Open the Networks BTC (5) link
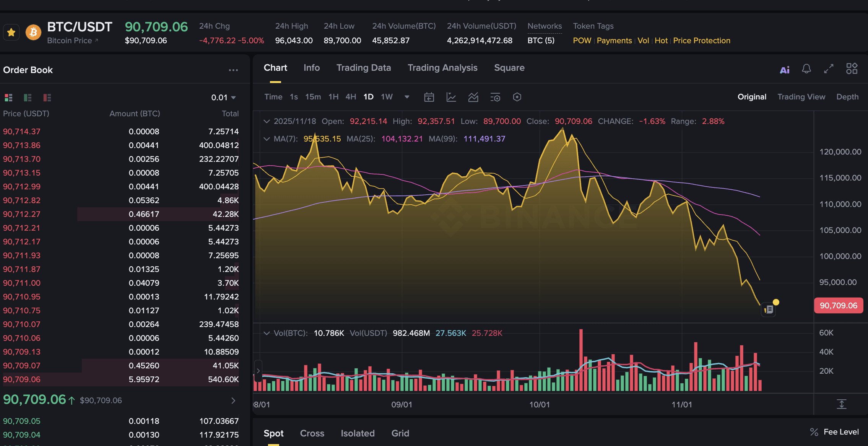Screen dimensions: 868x446 coord(541,41)
